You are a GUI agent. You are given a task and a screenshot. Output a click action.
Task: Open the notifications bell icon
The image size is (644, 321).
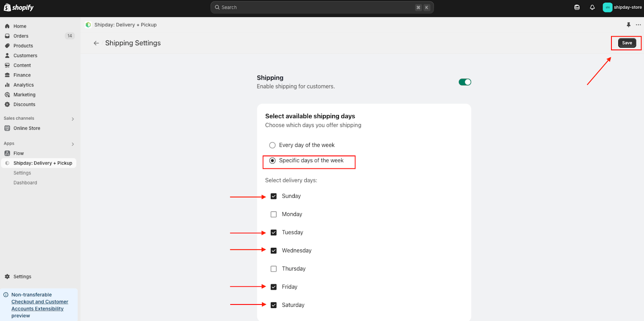coord(592,7)
